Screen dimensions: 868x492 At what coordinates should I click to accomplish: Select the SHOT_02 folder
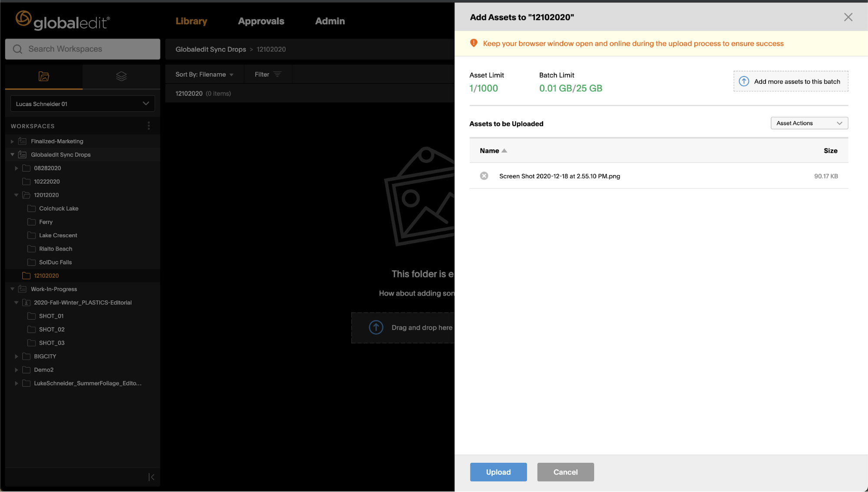click(52, 329)
